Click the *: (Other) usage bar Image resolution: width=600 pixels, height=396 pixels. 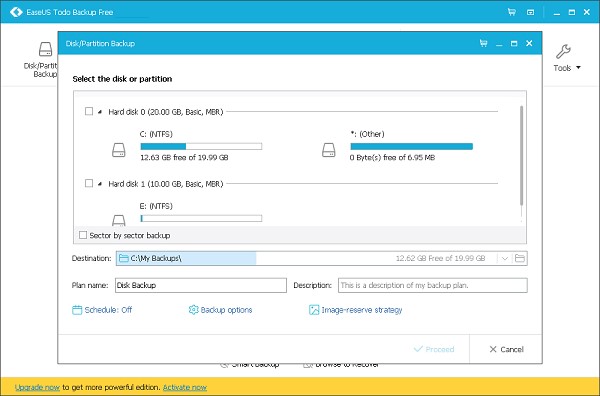click(x=412, y=146)
